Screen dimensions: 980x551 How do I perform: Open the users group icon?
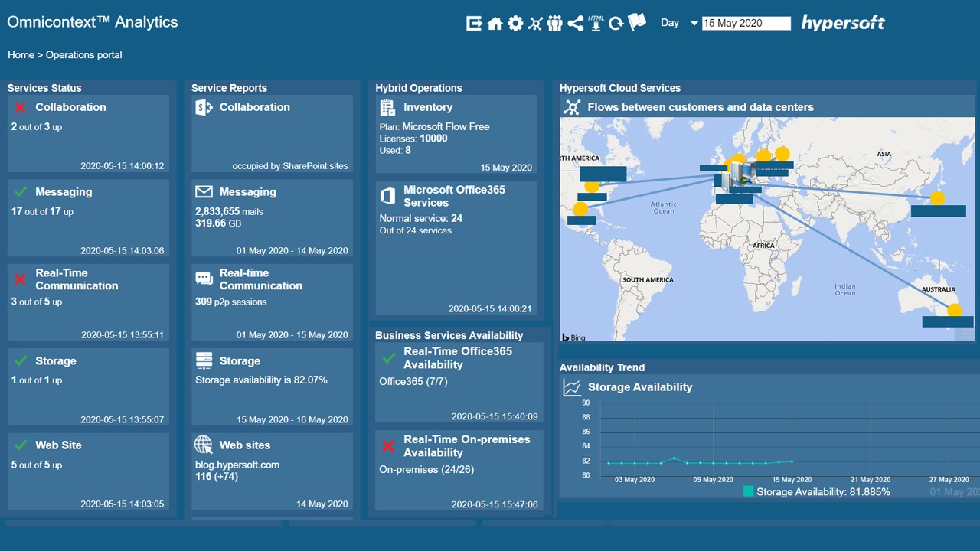tap(555, 24)
